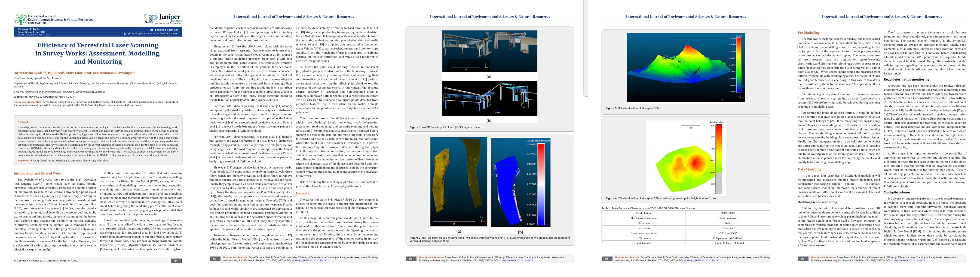Click the DOI link in page 04 footer
This screenshot has width=980, height=277.
700,261
